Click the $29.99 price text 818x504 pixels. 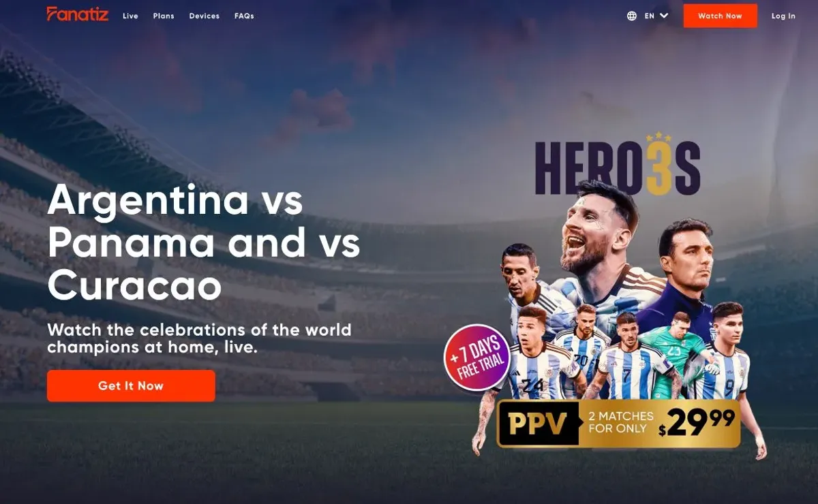coord(697,424)
